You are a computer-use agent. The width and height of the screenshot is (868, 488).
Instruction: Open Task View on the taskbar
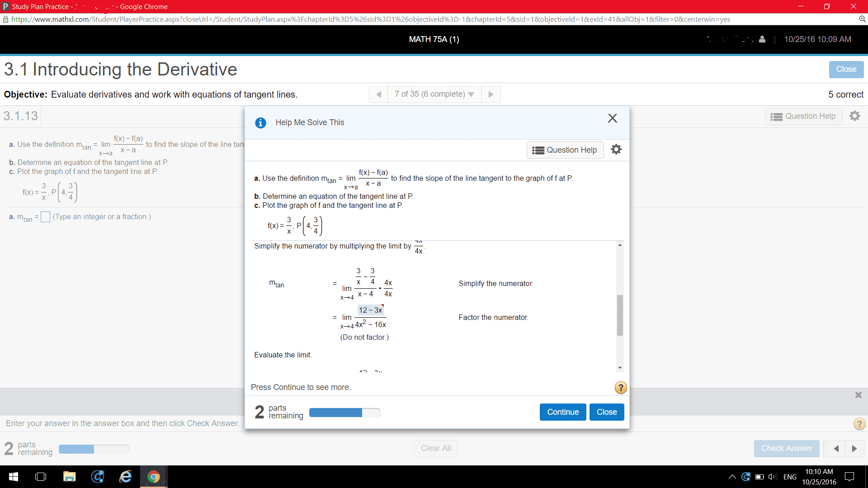click(x=41, y=477)
